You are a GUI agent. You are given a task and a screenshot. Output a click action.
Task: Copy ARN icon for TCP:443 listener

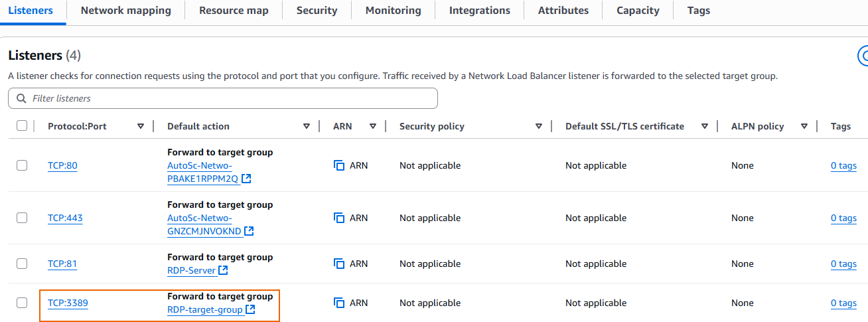(339, 218)
